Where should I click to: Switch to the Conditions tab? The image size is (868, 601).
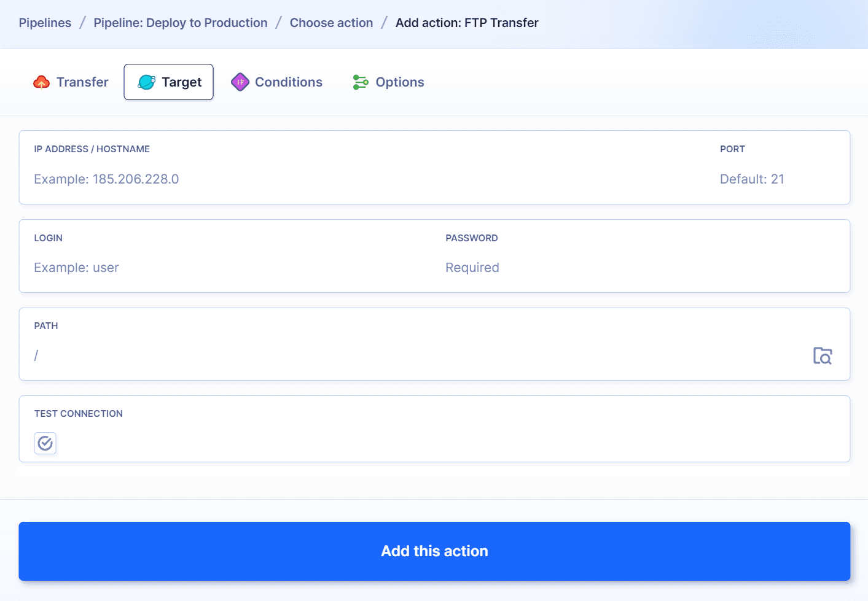pyautogui.click(x=289, y=82)
